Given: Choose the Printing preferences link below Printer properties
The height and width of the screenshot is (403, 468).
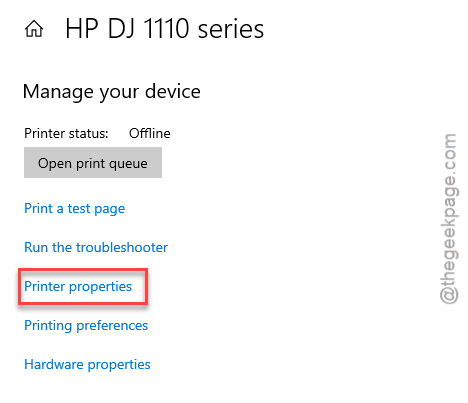Looking at the screenshot, I should tap(86, 326).
